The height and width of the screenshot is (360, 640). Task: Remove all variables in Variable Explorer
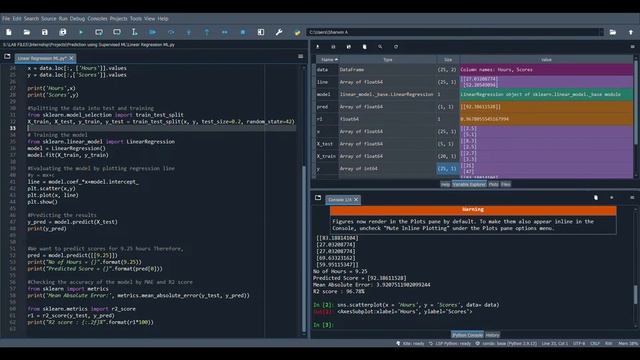(x=364, y=47)
